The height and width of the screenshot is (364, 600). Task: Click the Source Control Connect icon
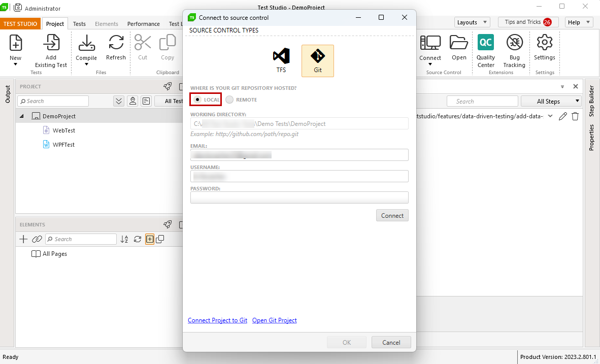pos(430,43)
